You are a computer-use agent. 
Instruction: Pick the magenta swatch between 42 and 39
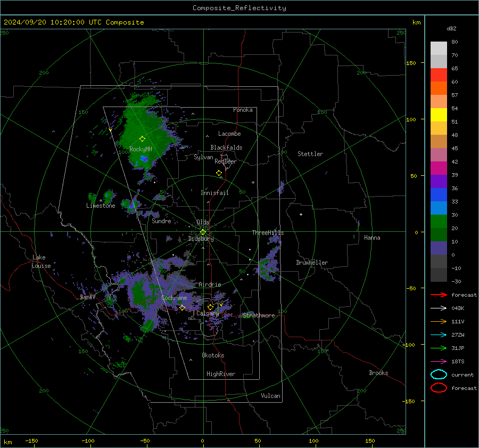coord(439,168)
